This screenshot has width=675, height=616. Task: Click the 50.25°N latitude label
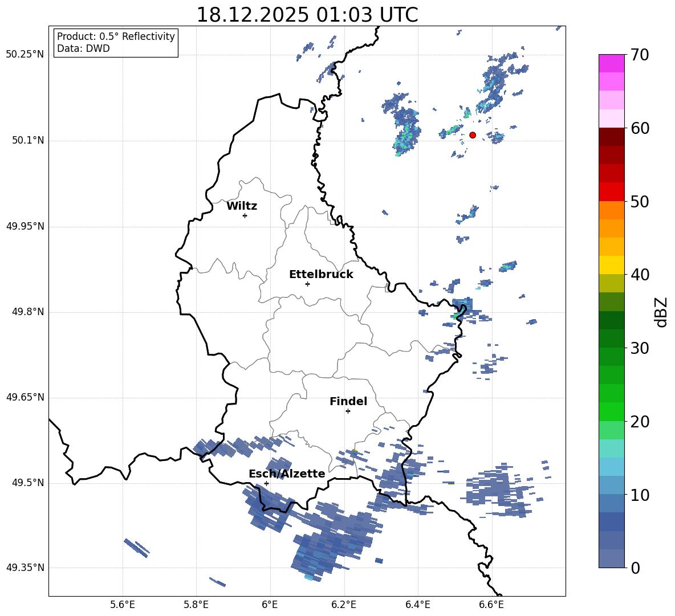point(25,55)
